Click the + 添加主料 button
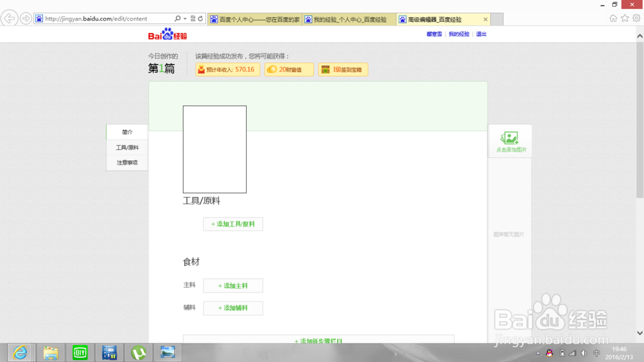Viewport: 644px width, 362px height. click(233, 285)
